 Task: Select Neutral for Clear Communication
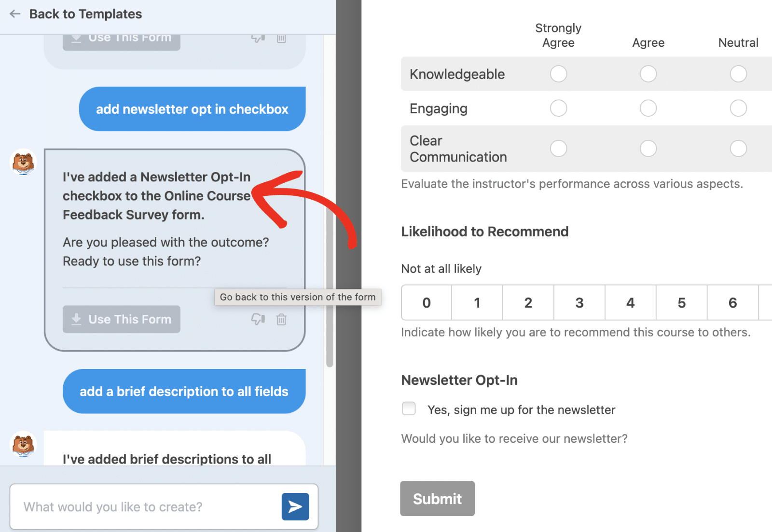click(x=738, y=149)
